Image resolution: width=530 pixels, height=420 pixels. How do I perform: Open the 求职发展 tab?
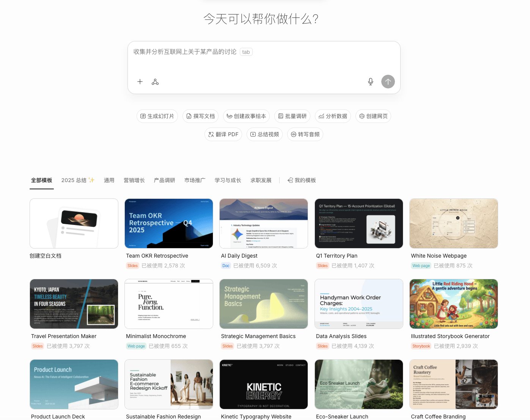[261, 180]
